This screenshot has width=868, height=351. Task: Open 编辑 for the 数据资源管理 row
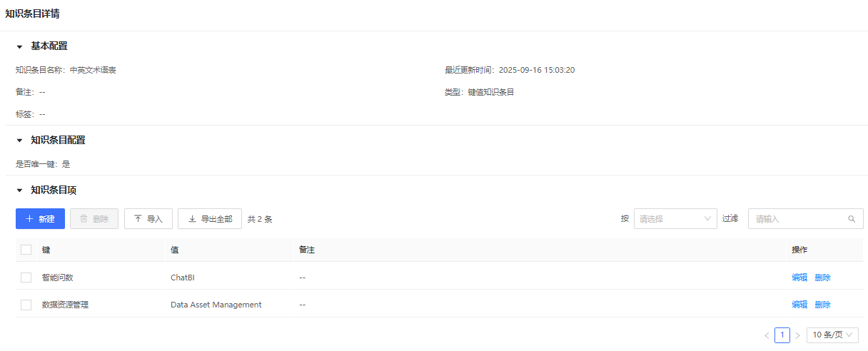click(799, 305)
